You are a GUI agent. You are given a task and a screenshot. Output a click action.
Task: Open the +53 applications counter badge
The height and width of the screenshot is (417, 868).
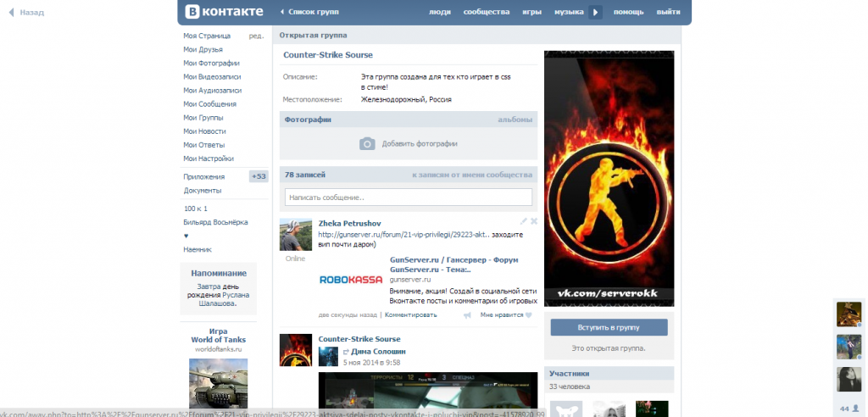[259, 176]
